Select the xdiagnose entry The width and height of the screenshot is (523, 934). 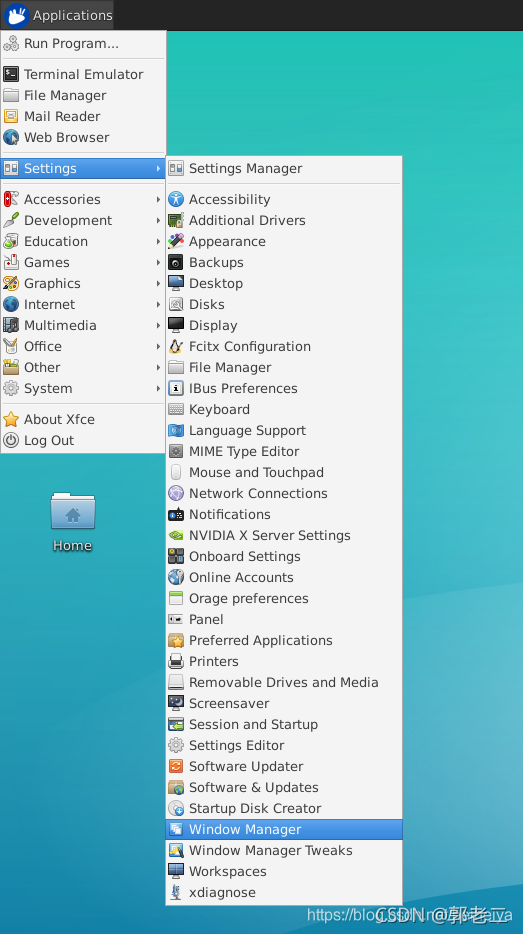pos(284,892)
